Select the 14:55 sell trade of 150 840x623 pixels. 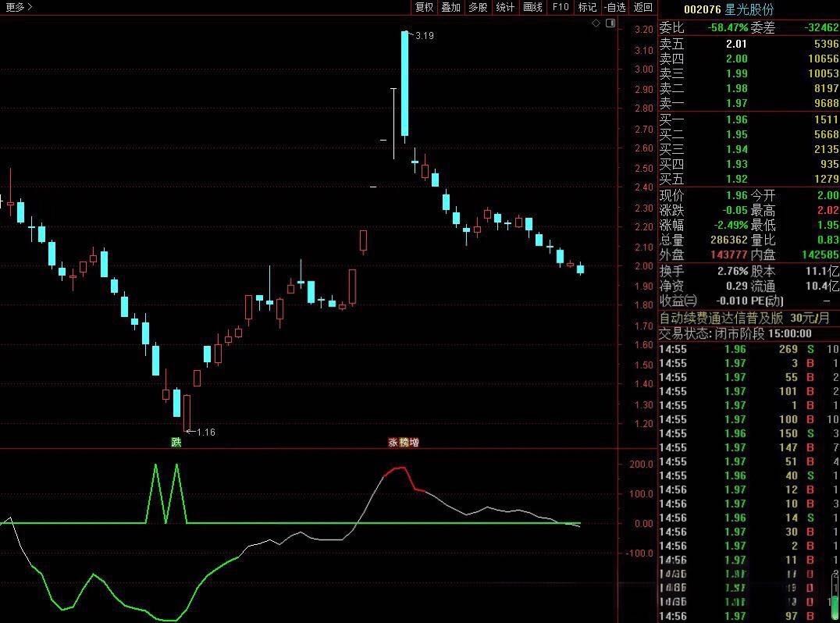749,433
